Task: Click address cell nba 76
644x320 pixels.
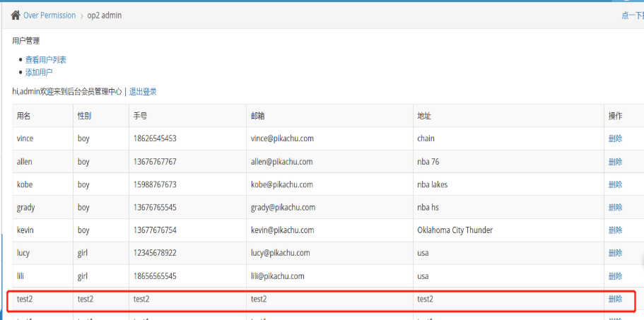Action: point(428,162)
